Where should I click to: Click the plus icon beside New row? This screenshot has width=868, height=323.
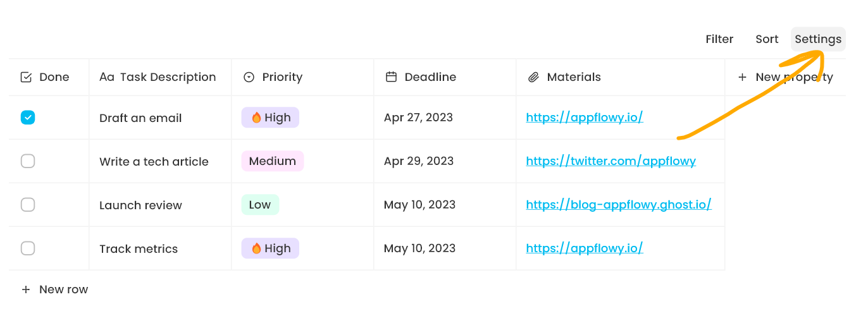pyautogui.click(x=26, y=289)
